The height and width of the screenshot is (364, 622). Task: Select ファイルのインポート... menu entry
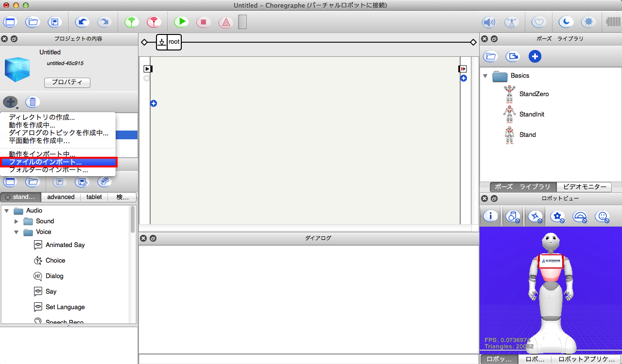(58, 162)
